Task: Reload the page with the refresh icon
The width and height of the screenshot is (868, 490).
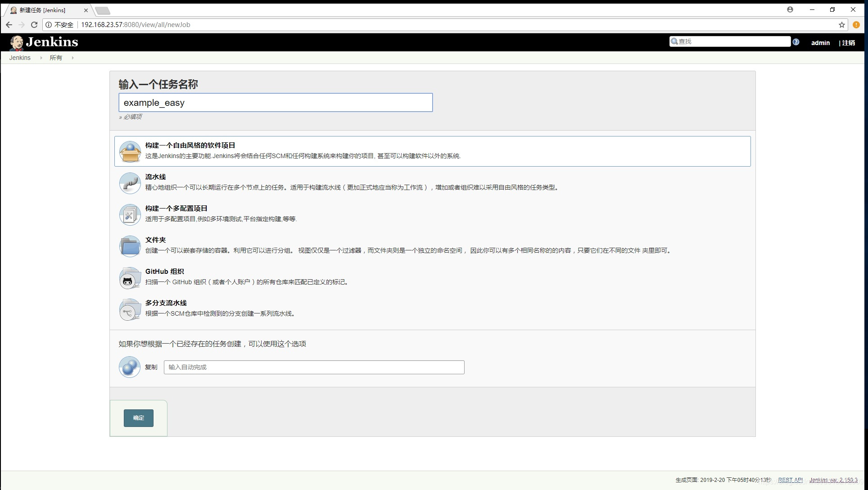Action: 34,25
